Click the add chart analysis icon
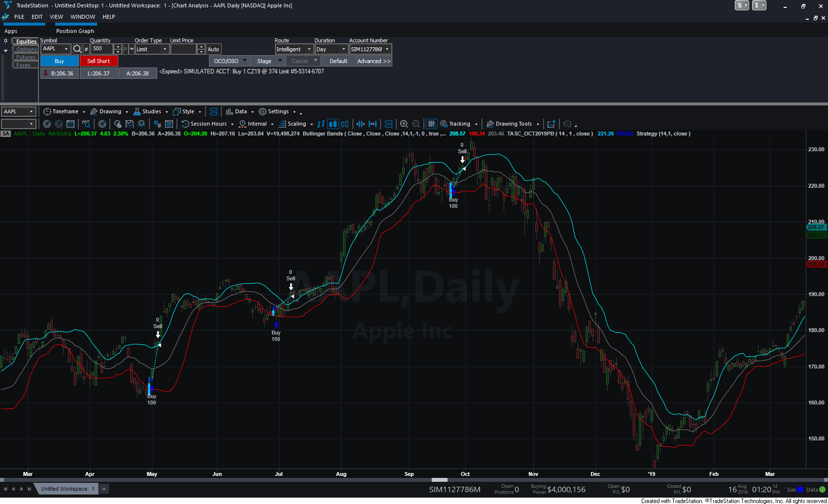The width and height of the screenshot is (828, 504). [552, 124]
